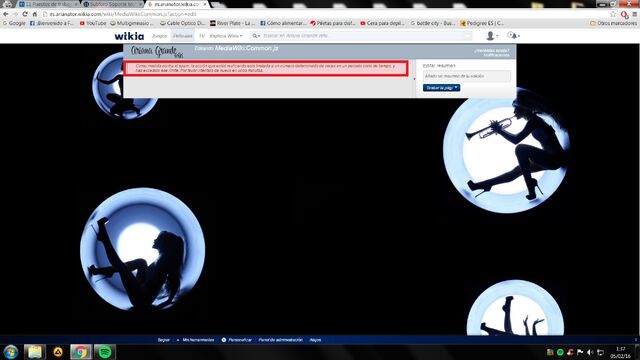This screenshot has height=360, width=640.
Task: Open the River Plate bookmark
Action: point(232,23)
